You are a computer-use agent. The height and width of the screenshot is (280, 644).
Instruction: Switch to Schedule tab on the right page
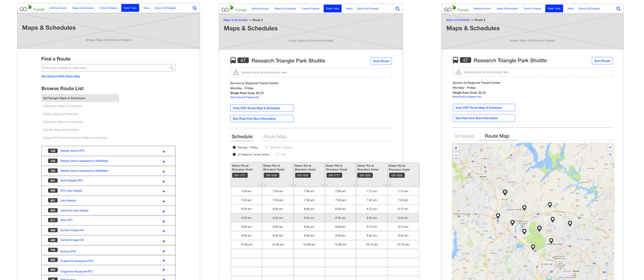pyautogui.click(x=465, y=136)
